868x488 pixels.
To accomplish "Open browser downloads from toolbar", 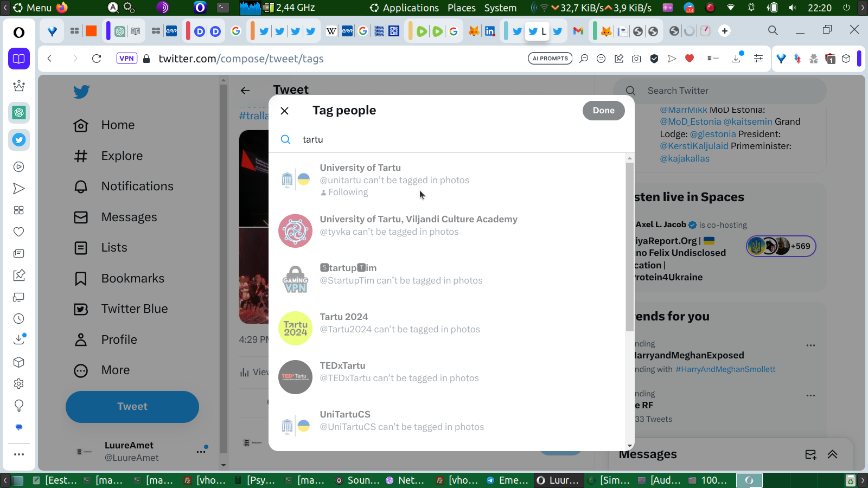I will click(x=736, y=59).
